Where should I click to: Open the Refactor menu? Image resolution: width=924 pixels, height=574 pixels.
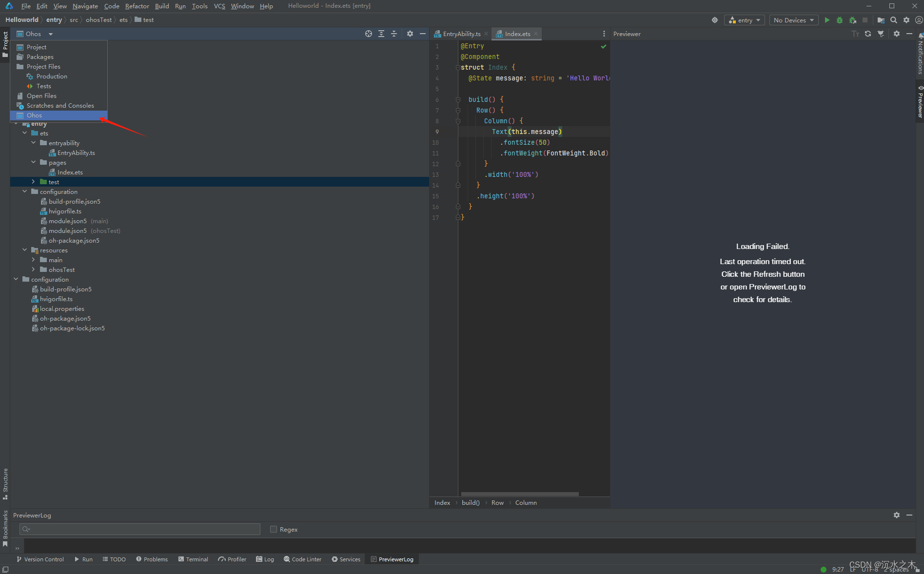pyautogui.click(x=137, y=6)
